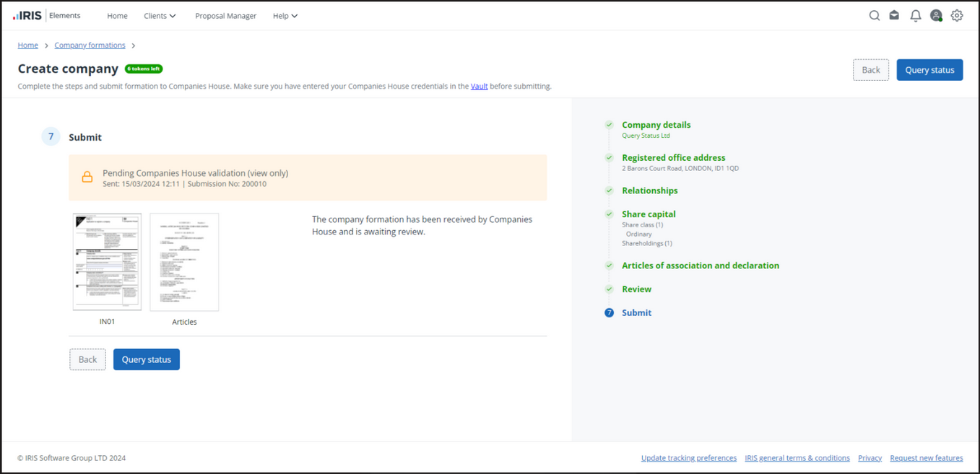The height and width of the screenshot is (474, 980).
Task: Open the Home menu item
Action: click(117, 16)
